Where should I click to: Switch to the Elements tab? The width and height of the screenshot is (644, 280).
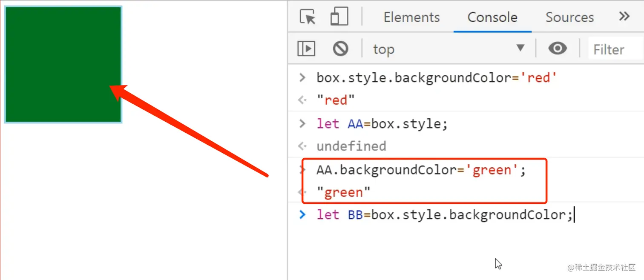tap(411, 17)
